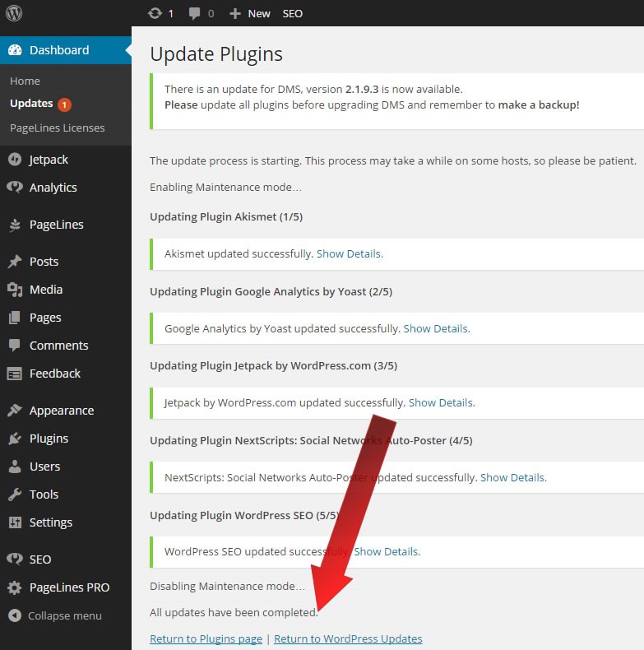Click the Media icon in sidebar
The width and height of the screenshot is (644, 650).
(15, 290)
